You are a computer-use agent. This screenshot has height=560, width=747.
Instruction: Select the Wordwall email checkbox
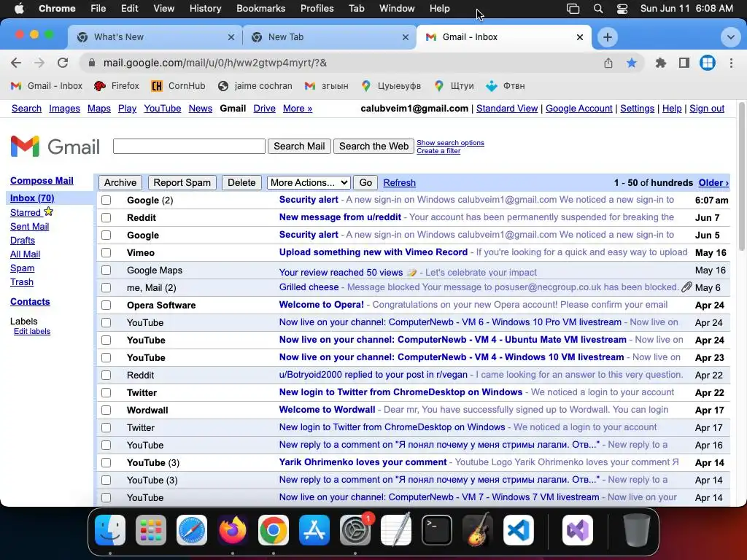[x=107, y=410]
